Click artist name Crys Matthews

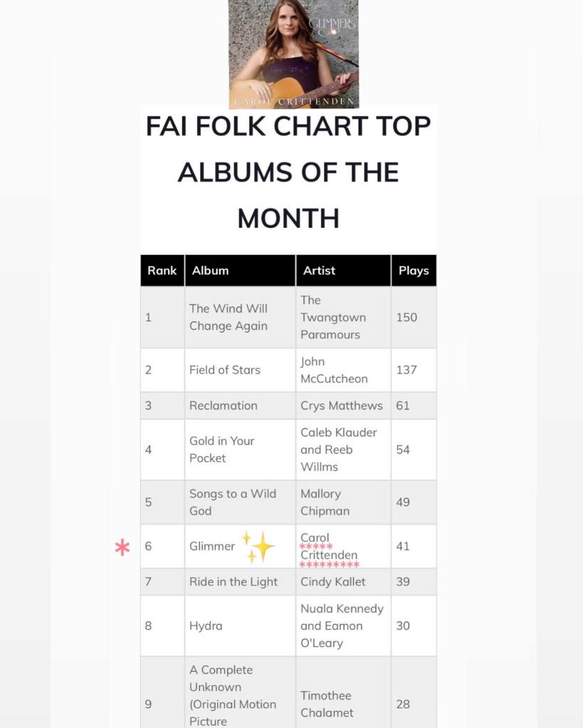coord(341,406)
